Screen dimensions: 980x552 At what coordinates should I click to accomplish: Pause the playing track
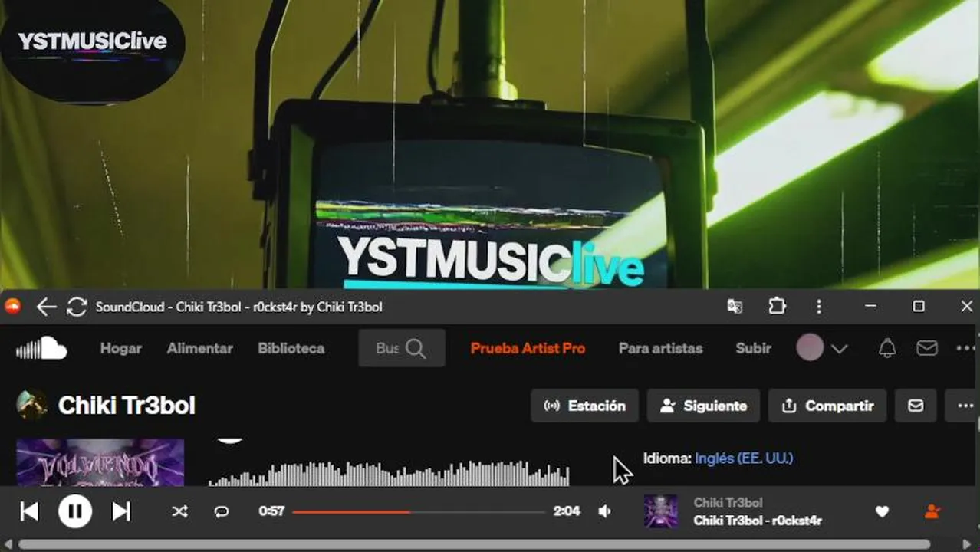pyautogui.click(x=75, y=511)
